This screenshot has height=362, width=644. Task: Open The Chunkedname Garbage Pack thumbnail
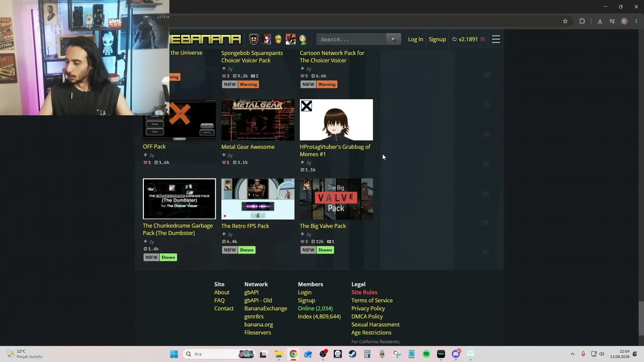(179, 199)
